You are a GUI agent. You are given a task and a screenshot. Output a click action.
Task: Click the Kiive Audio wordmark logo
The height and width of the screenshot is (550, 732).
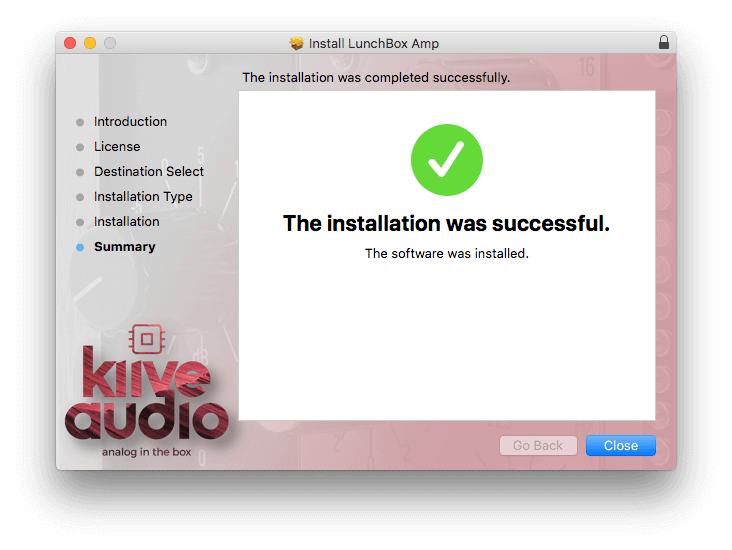coord(147,393)
